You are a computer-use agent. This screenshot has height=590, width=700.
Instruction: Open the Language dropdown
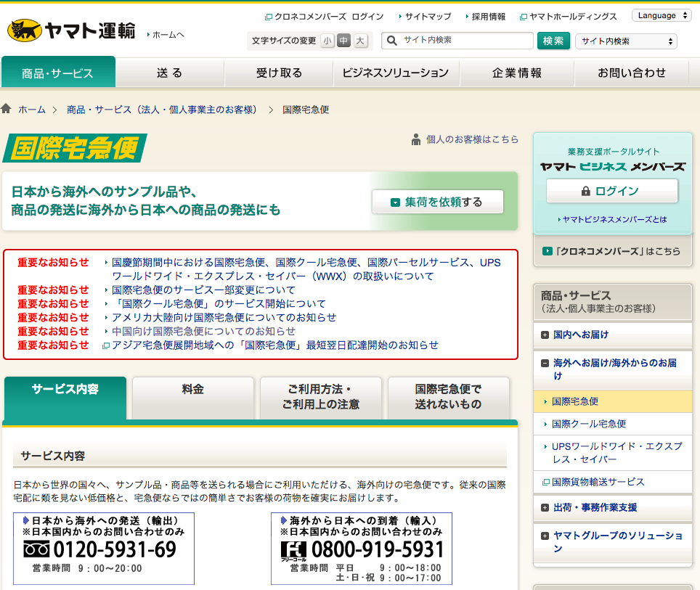(663, 15)
